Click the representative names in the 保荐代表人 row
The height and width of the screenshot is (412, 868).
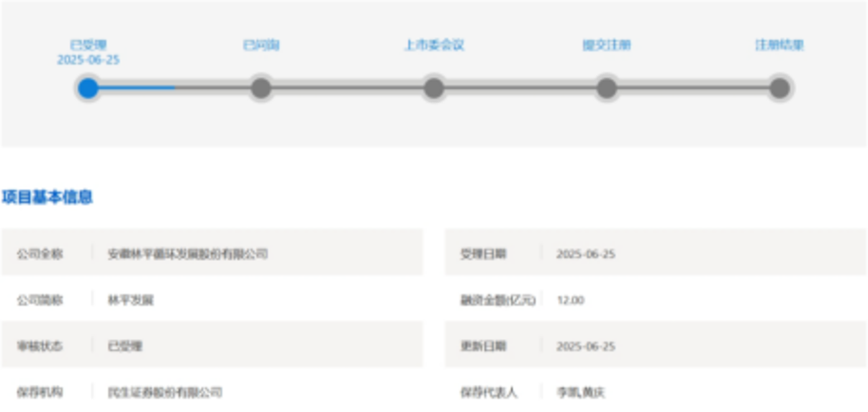coord(581,392)
